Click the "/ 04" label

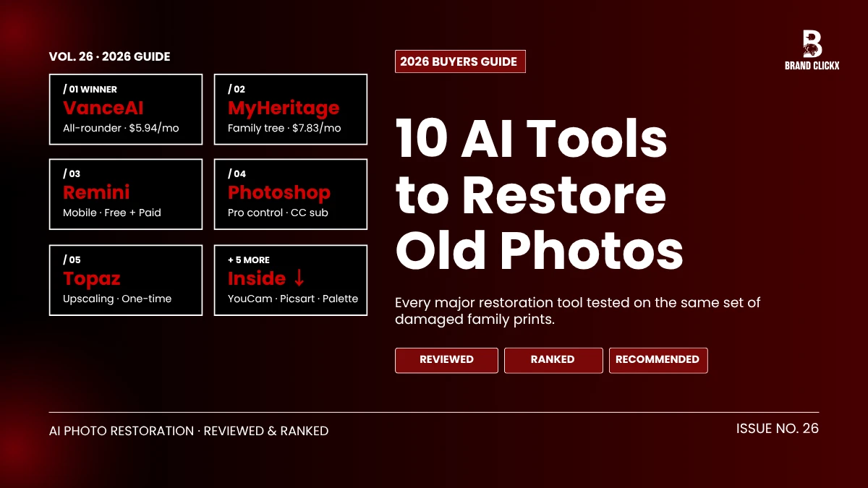[237, 174]
